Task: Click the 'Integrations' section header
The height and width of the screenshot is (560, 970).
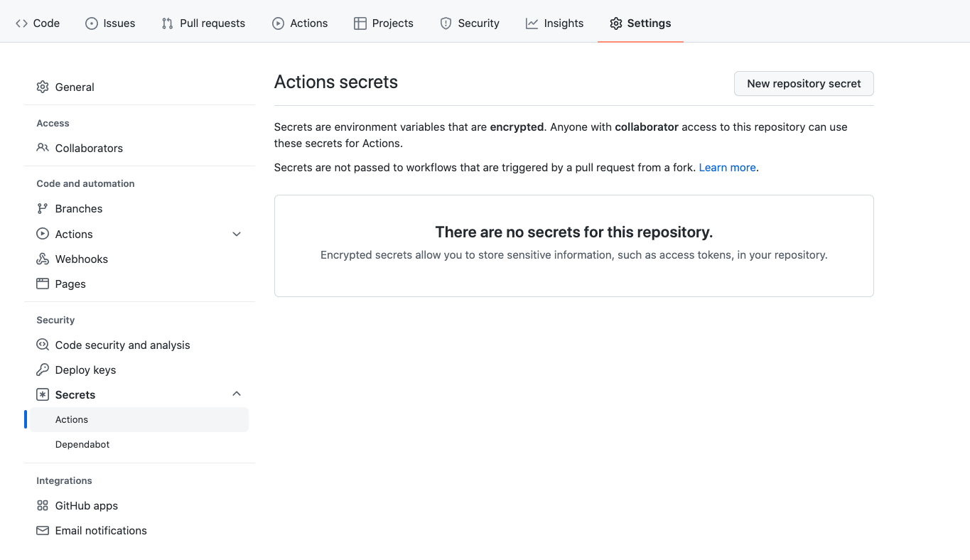Action: [64, 480]
